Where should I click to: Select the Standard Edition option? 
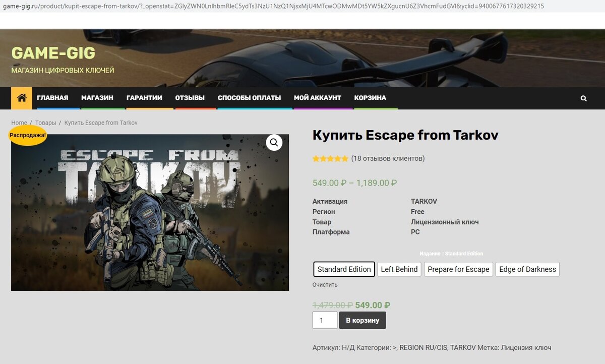344,269
